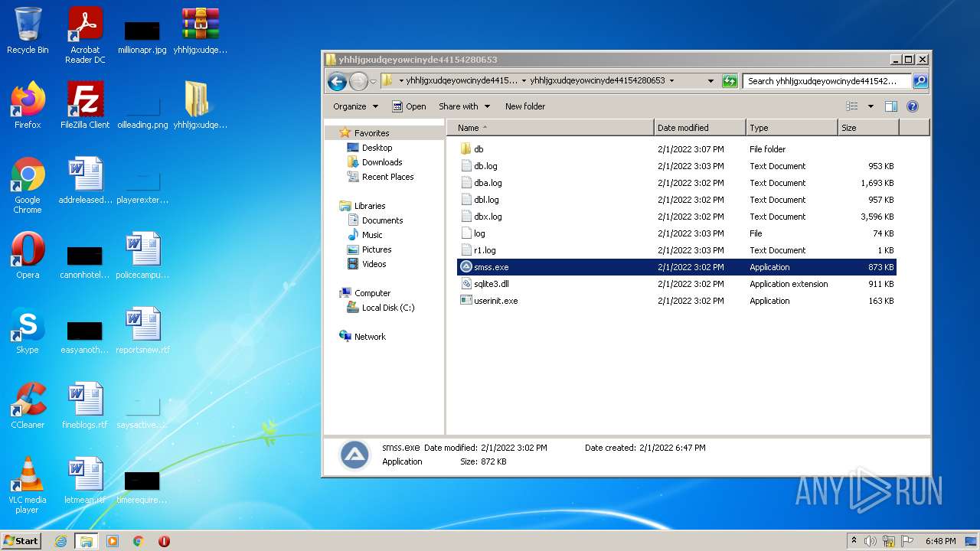This screenshot has width=980, height=551.
Task: Open Explorer help question mark icon
Action: tap(912, 106)
